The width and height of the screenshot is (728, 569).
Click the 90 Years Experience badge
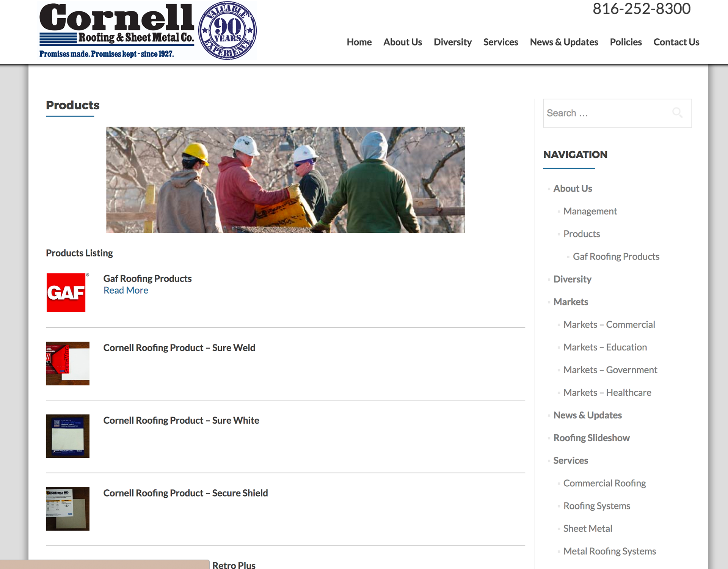coord(227,30)
